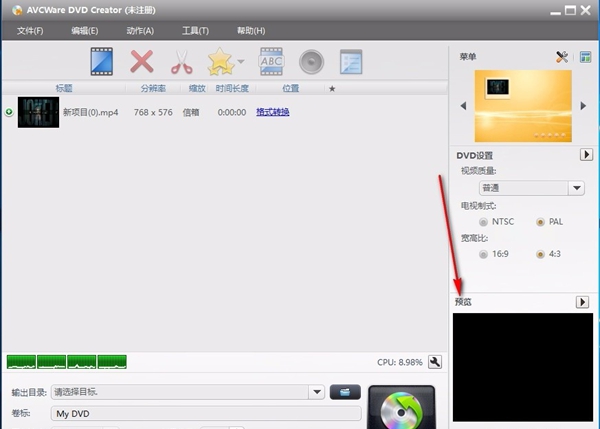Click the browse output folder button

tap(345, 392)
